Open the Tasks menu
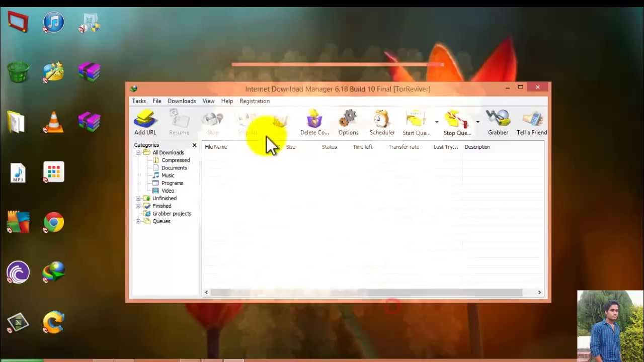644x362 pixels. point(139,101)
